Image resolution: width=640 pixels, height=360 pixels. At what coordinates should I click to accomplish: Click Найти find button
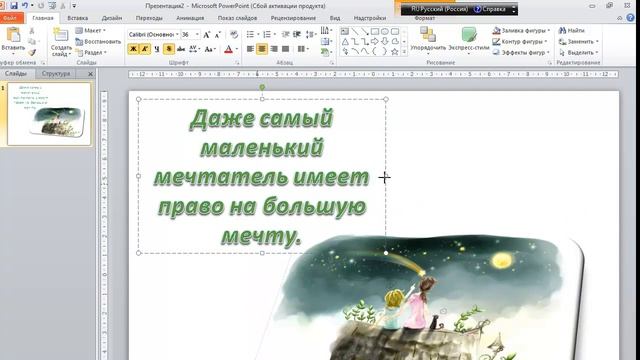(x=572, y=31)
